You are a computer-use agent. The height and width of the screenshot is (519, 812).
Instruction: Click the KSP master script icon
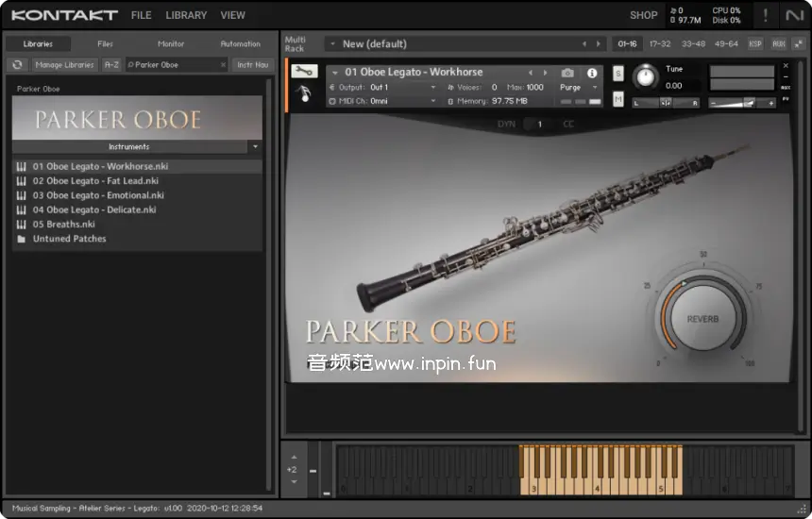point(755,43)
